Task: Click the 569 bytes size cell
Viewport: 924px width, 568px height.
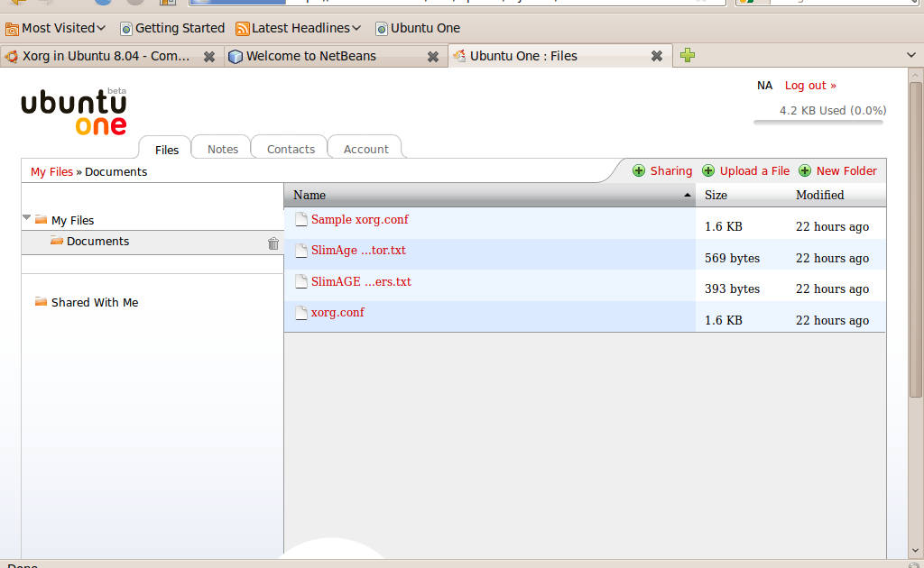Action: tap(732, 258)
